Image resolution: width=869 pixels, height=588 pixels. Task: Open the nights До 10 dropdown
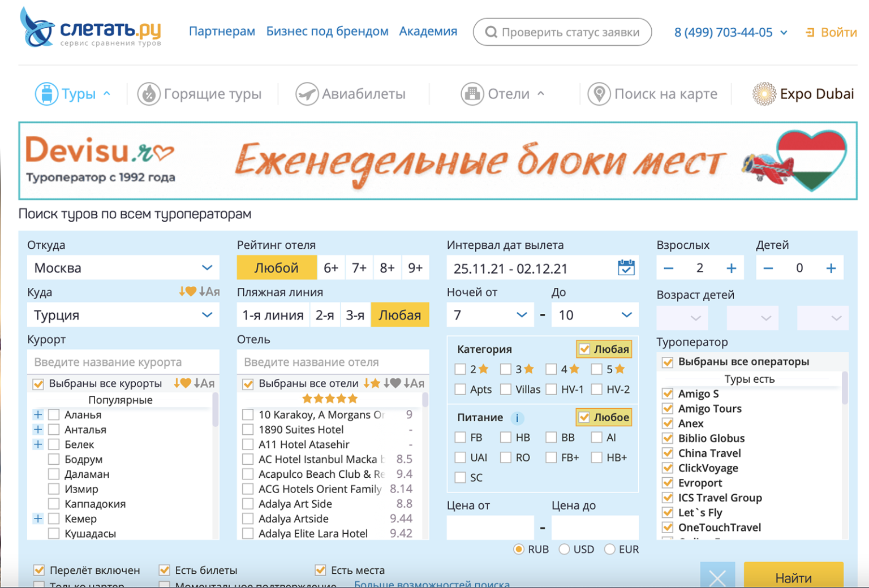pos(595,315)
